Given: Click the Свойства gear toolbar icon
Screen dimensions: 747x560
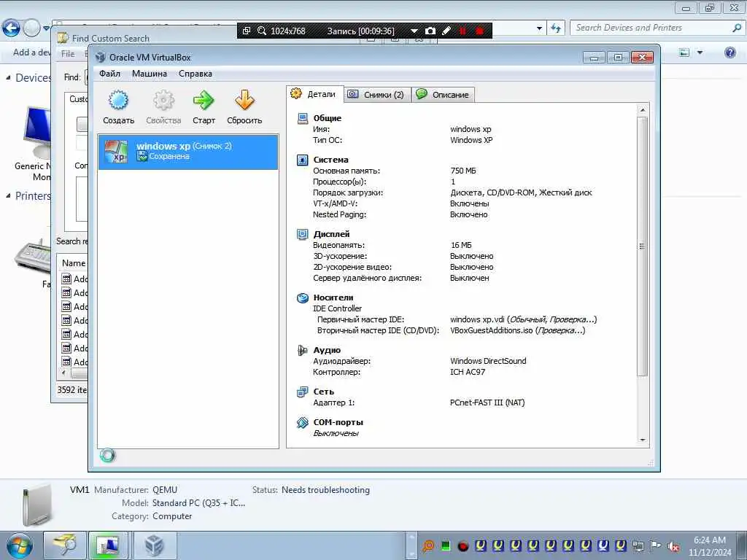Looking at the screenshot, I should tap(163, 101).
